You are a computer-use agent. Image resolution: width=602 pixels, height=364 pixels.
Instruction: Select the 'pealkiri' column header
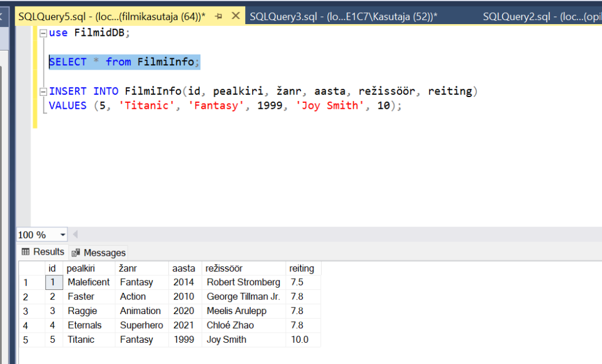tap(89, 268)
